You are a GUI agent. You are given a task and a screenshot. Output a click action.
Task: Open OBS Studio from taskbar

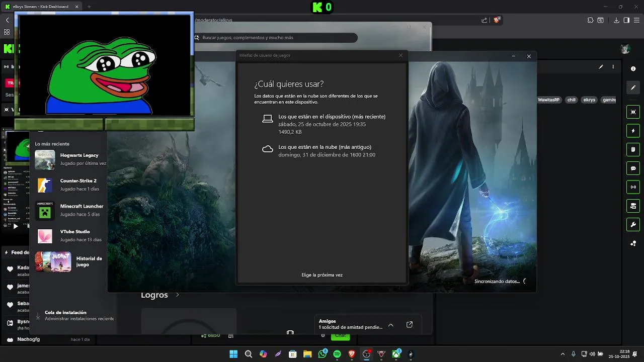coord(366,354)
